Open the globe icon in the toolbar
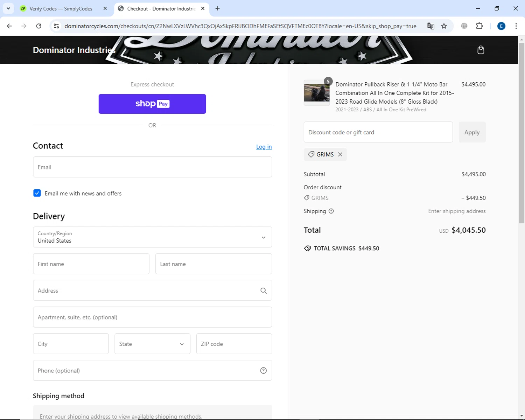This screenshot has height=420, width=525. pyautogui.click(x=464, y=26)
